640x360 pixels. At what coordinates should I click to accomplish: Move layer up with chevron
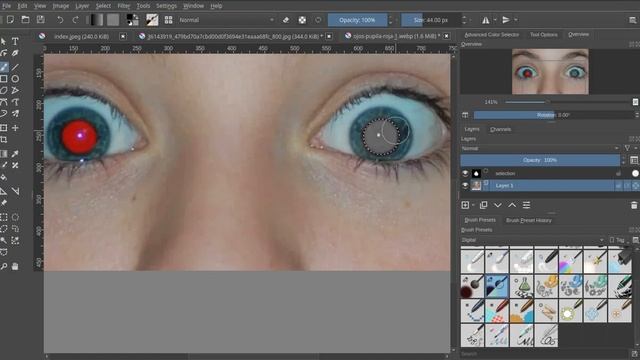(x=512, y=205)
